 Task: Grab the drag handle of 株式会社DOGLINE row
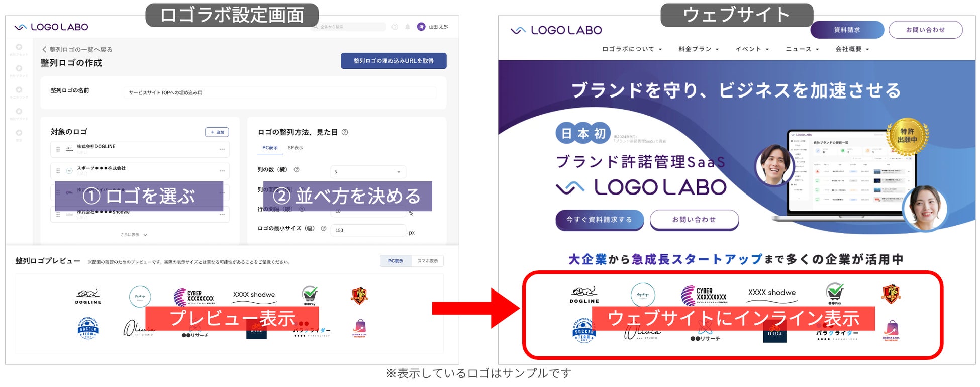pyautogui.click(x=58, y=149)
